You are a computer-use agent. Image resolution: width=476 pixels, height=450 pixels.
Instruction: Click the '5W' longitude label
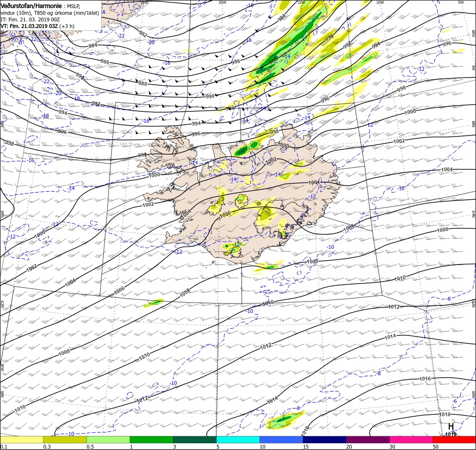[461, 2]
